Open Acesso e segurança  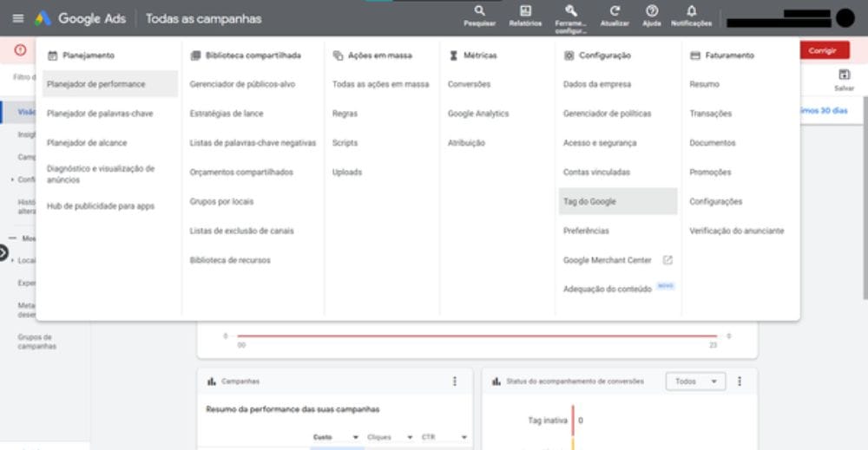[x=600, y=142]
